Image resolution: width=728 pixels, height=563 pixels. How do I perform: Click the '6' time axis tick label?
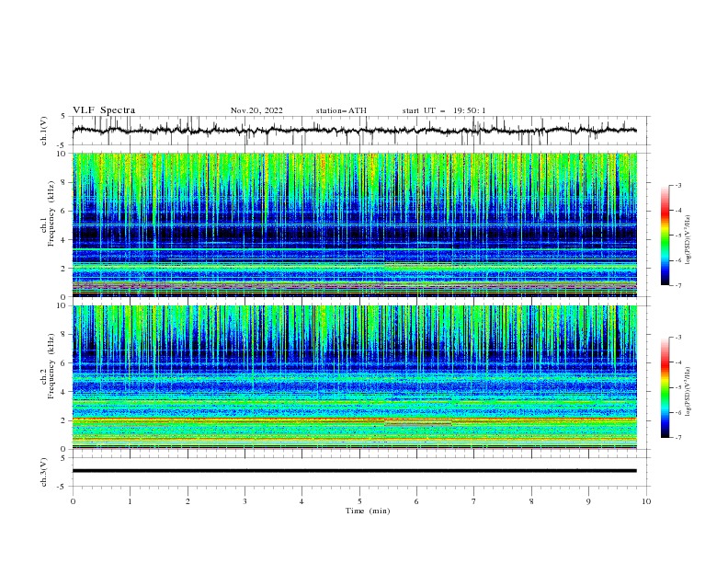416,501
